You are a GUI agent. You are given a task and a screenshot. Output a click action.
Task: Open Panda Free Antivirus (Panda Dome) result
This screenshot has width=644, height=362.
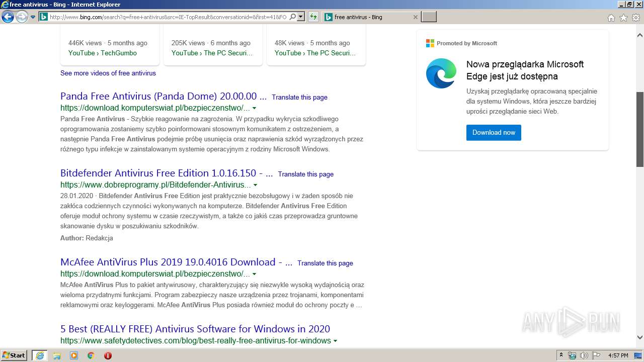pos(164,96)
